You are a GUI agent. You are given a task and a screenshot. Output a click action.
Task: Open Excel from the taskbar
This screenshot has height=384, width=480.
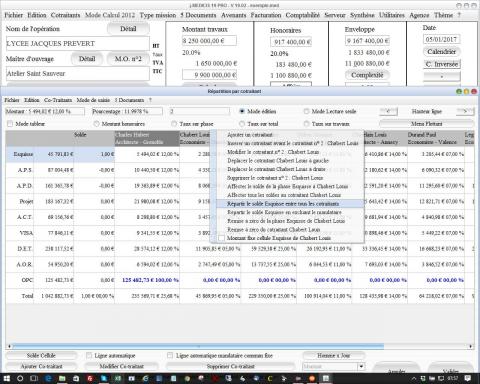pos(118,379)
